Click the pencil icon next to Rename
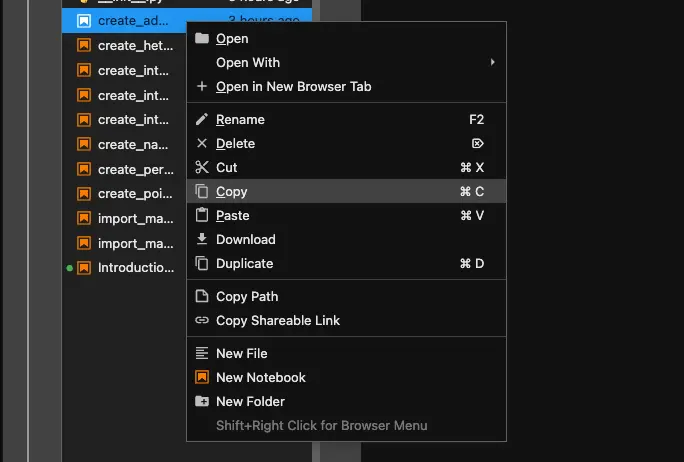The width and height of the screenshot is (684, 462). pos(202,120)
